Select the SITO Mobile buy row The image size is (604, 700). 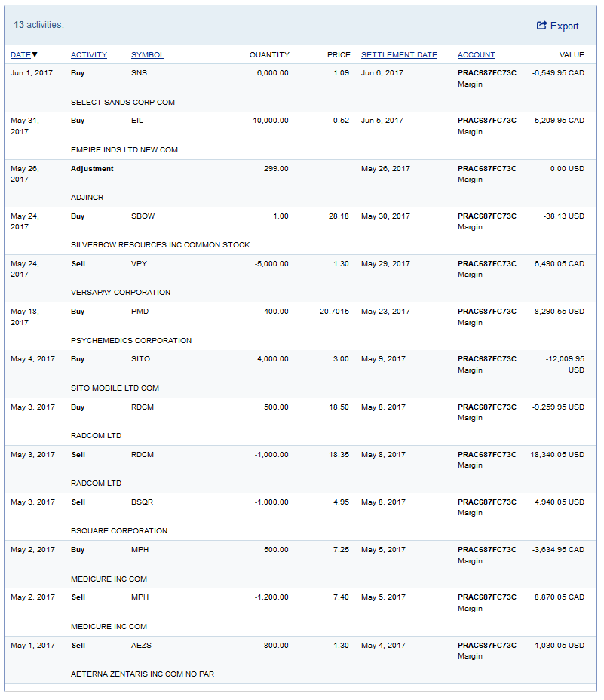coord(302,373)
